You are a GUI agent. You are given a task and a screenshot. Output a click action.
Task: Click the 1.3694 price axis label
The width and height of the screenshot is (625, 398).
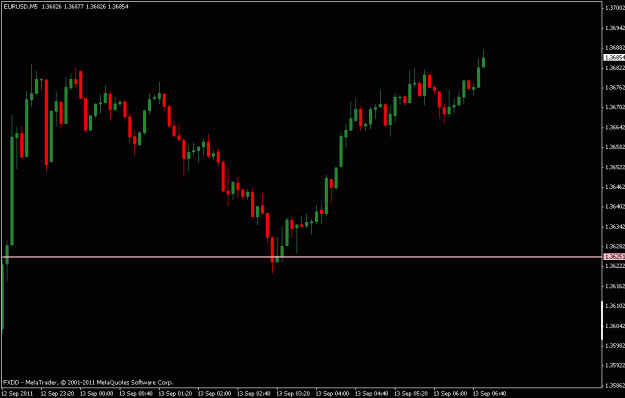click(615, 28)
